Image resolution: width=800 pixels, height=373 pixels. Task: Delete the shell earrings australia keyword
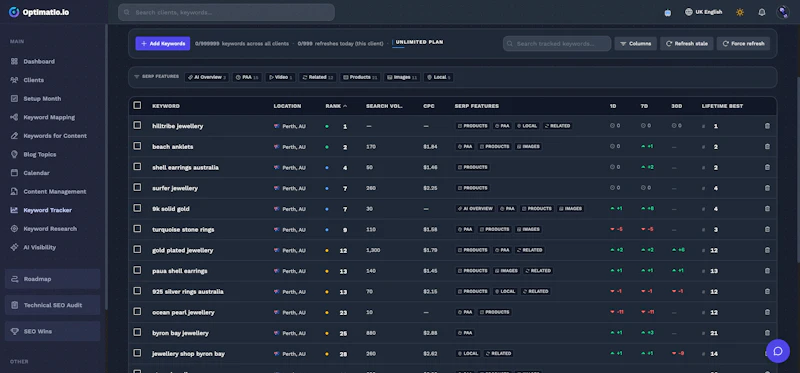click(x=767, y=167)
